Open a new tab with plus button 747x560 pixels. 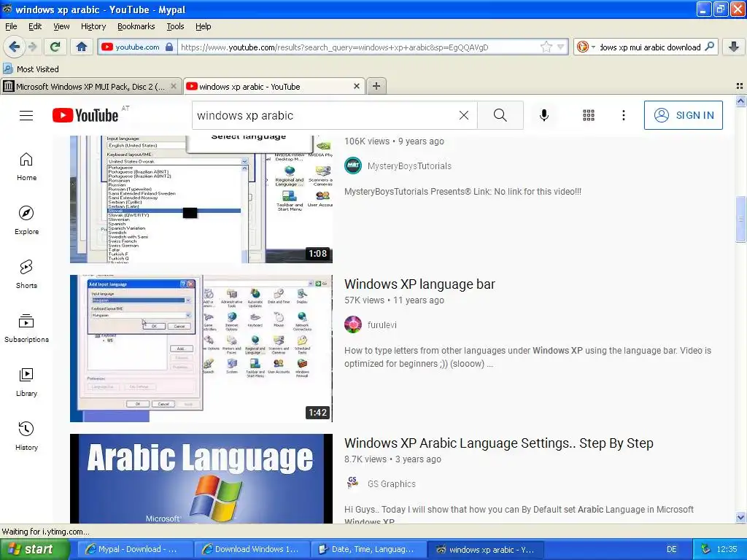tap(376, 86)
